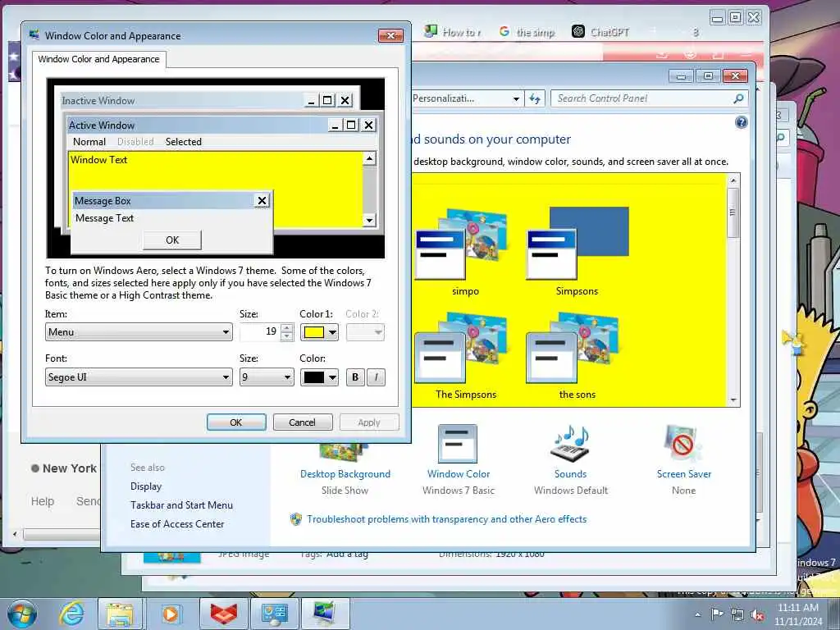Image resolution: width=840 pixels, height=630 pixels.
Task: Switch to the 'the simp' Google tab
Action: (527, 32)
